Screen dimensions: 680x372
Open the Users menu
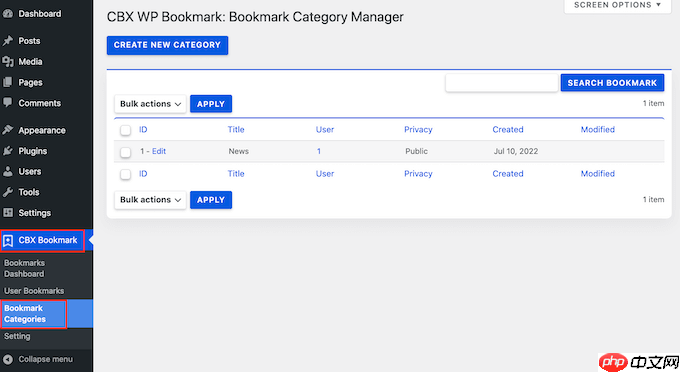(x=29, y=172)
